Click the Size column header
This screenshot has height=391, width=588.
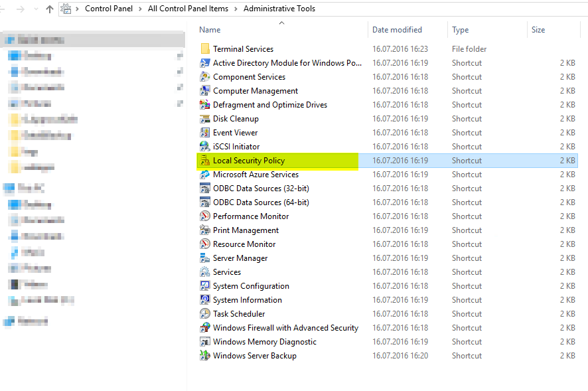click(x=538, y=30)
